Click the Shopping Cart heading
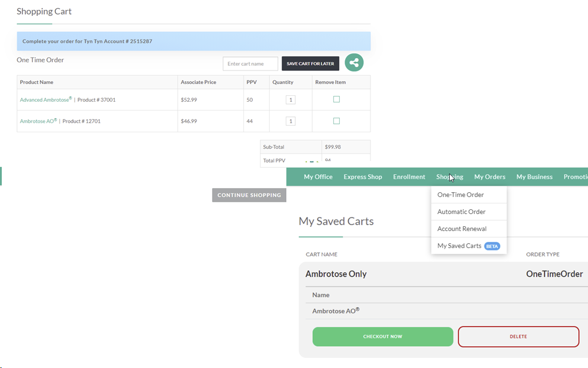 click(44, 11)
